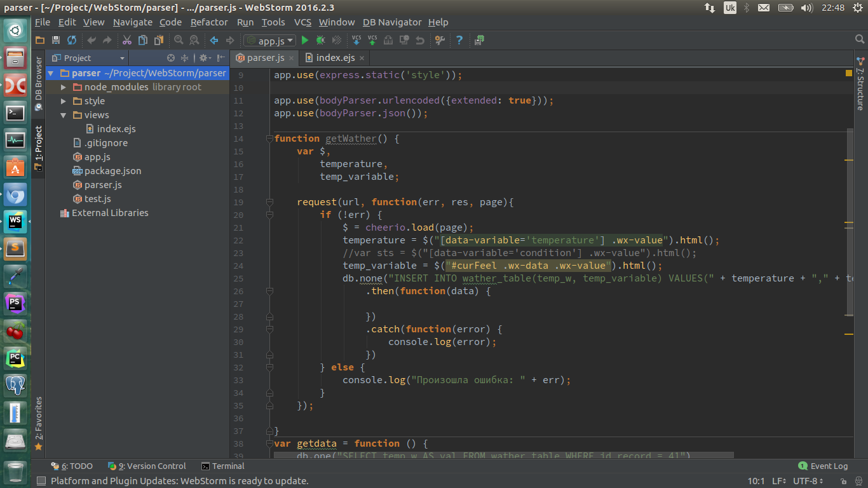
Task: Open Find using magnifier toolbar icon
Action: [179, 40]
